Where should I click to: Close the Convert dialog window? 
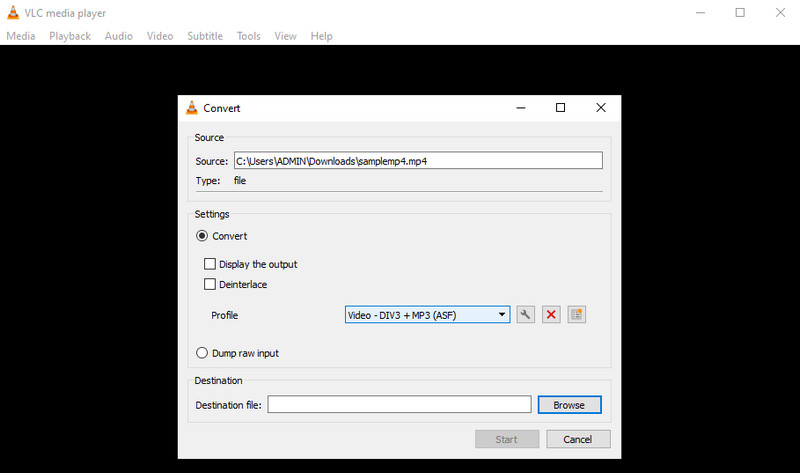[x=600, y=108]
